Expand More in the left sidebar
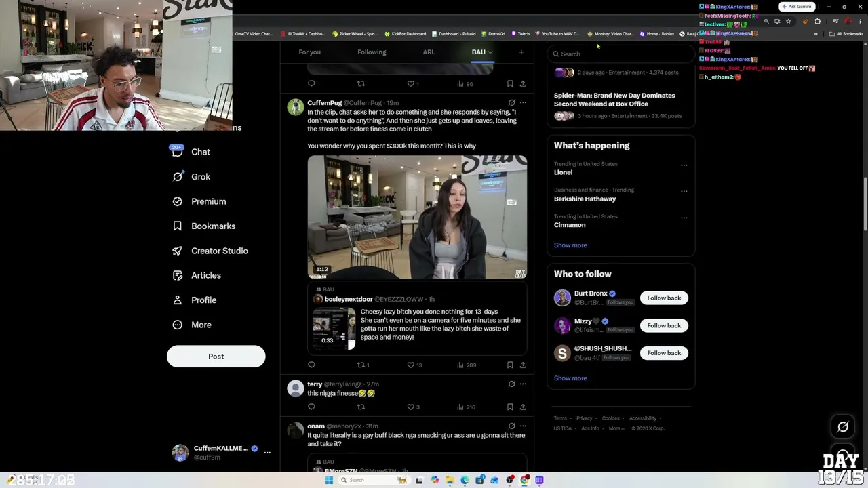 [191, 325]
